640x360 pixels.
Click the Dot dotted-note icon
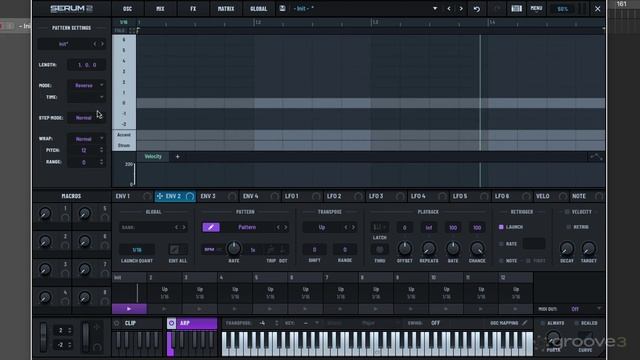283,249
